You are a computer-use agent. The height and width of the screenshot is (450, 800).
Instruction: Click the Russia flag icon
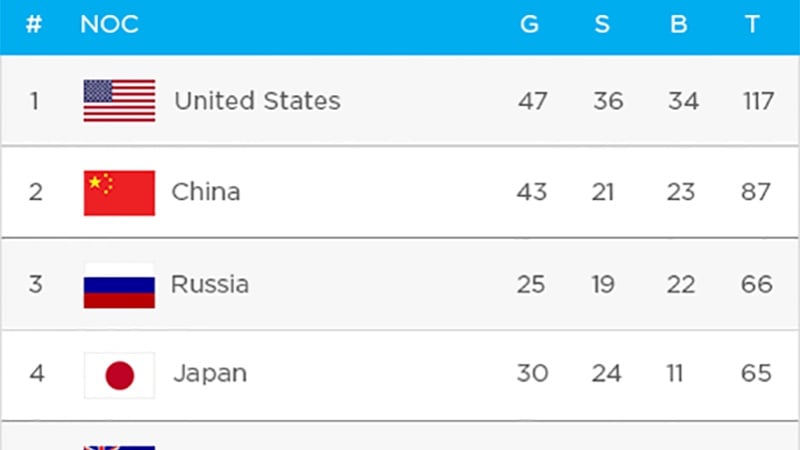coord(119,285)
